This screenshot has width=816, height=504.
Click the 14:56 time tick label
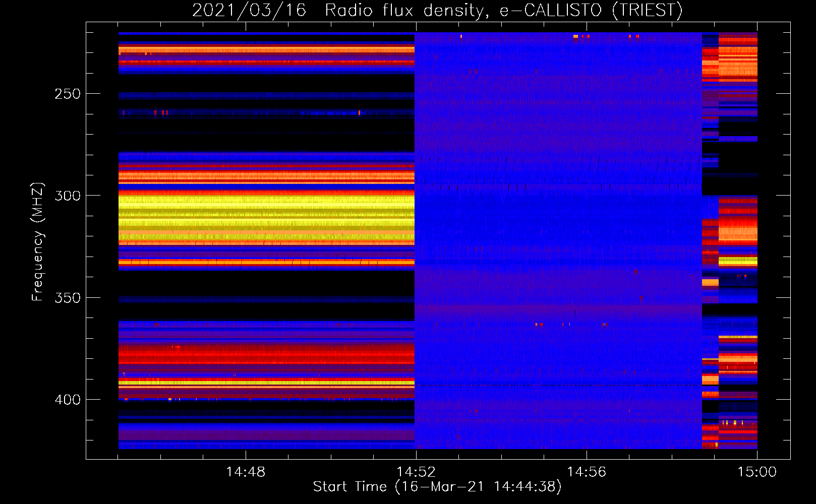click(x=587, y=472)
